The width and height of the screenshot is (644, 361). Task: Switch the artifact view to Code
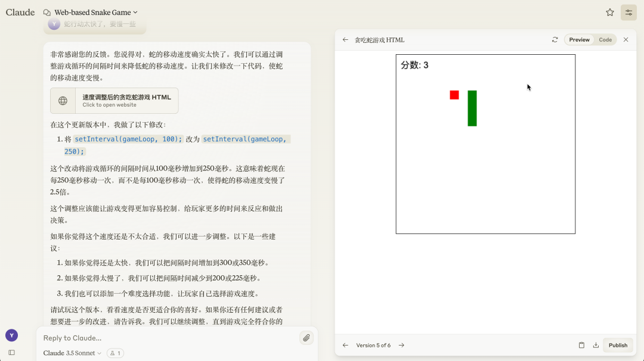click(605, 39)
